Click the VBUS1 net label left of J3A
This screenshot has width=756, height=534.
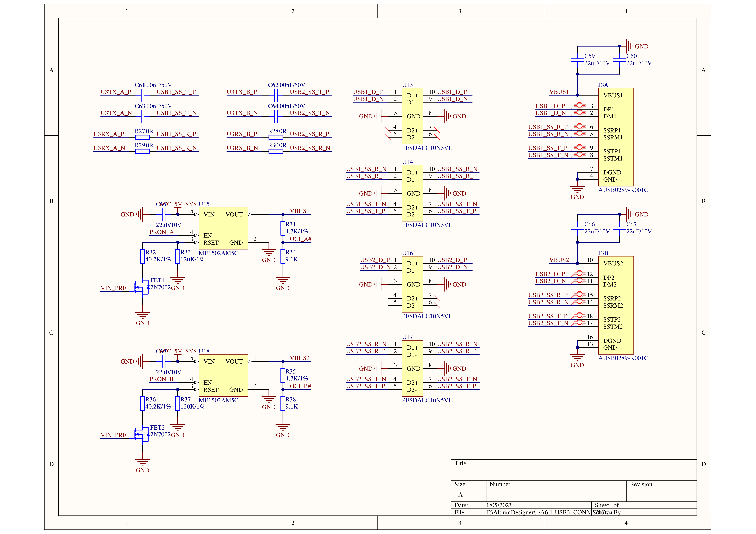click(x=559, y=92)
